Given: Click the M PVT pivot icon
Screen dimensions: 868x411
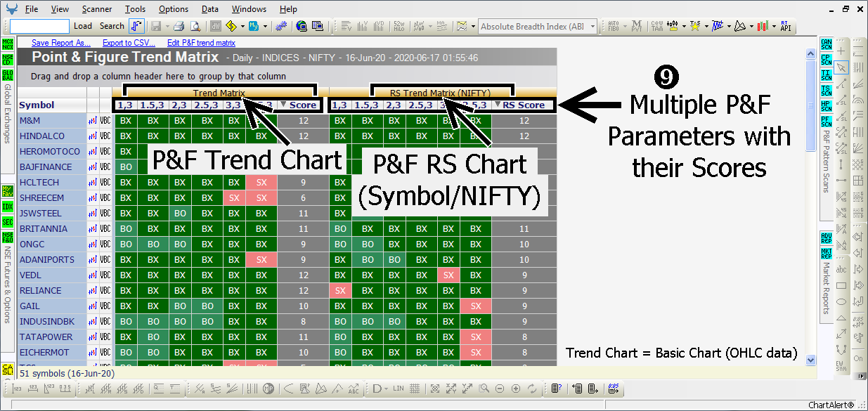Looking at the screenshot, I should pos(636,26).
